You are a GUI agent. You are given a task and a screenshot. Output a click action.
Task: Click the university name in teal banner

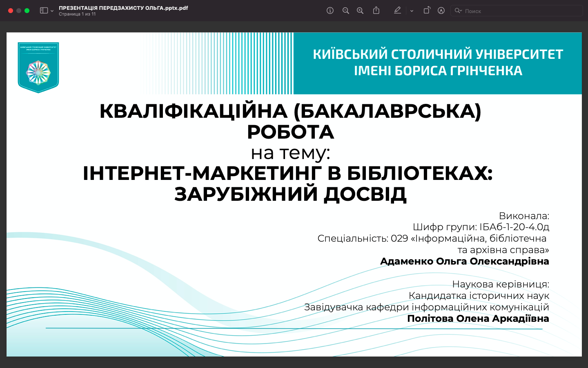438,63
